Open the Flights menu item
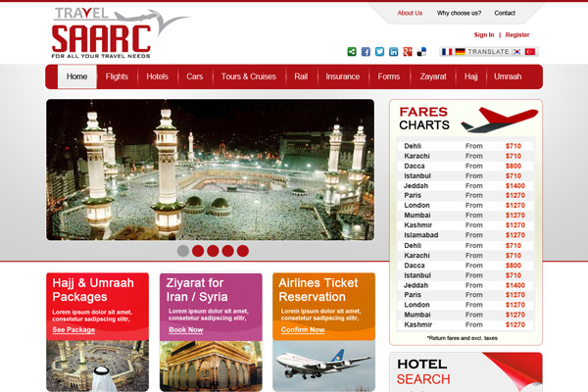Image resolution: width=588 pixels, height=392 pixels. [117, 76]
